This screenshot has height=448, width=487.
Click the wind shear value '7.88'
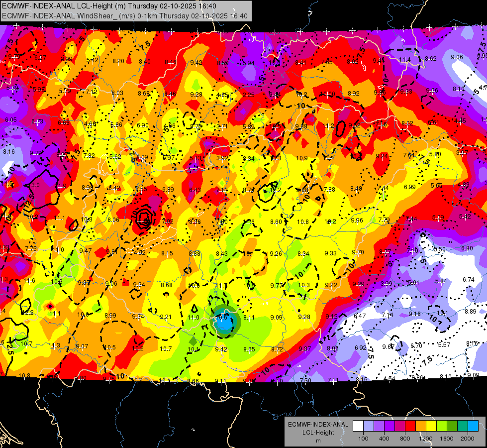point(329,189)
